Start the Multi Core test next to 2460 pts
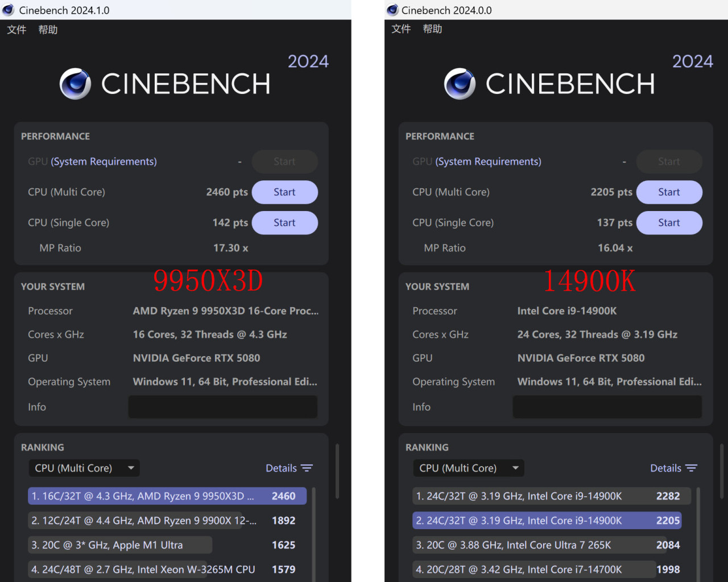This screenshot has height=582, width=728. (284, 192)
